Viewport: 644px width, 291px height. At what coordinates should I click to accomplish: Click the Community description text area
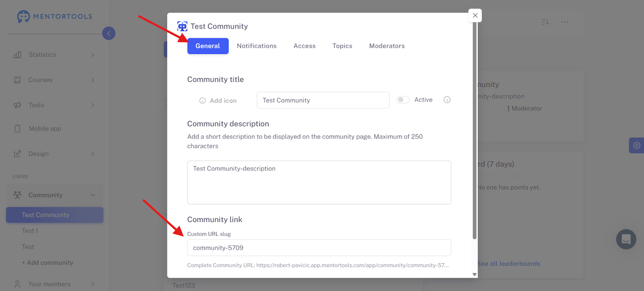pyautogui.click(x=319, y=183)
